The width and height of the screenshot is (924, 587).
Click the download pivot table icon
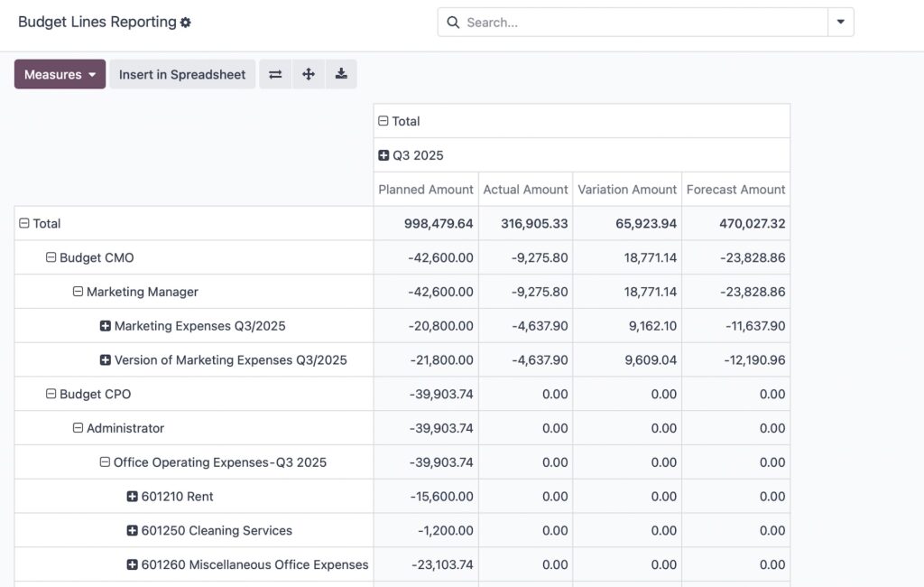pyautogui.click(x=341, y=74)
